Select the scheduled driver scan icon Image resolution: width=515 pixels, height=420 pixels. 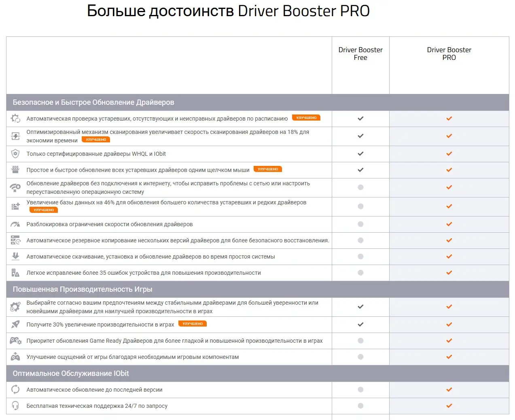click(15, 118)
